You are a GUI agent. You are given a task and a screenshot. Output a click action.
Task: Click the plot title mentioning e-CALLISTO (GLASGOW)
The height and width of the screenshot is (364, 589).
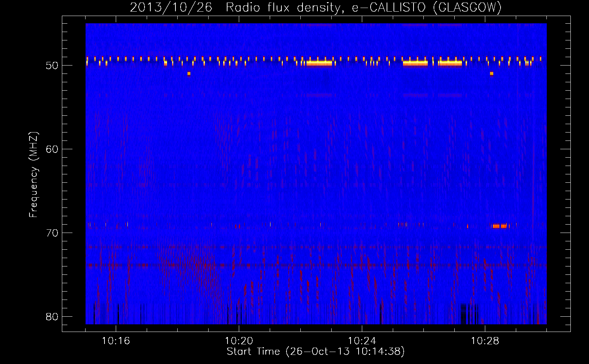316,7
